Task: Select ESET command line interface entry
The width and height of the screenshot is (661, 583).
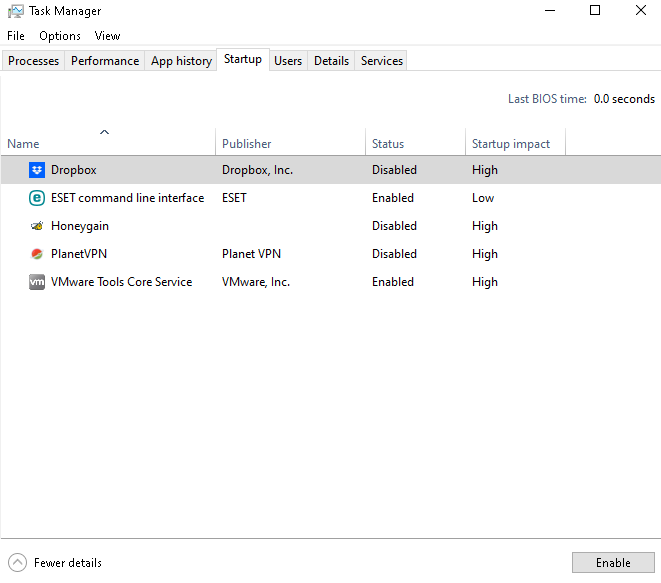Action: pyautogui.click(x=127, y=198)
